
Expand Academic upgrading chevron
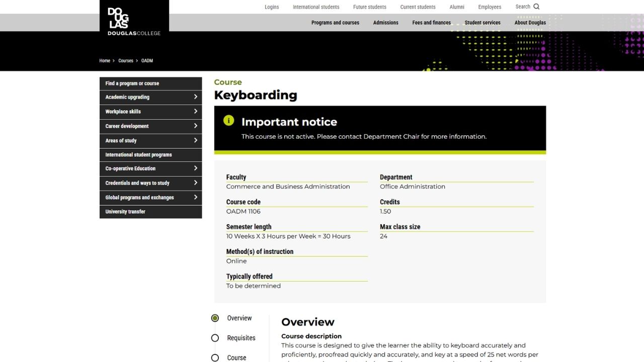pos(195,97)
